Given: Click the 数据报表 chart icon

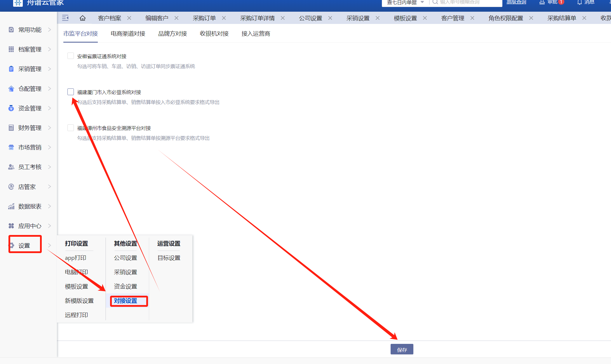Looking at the screenshot, I should [11, 206].
